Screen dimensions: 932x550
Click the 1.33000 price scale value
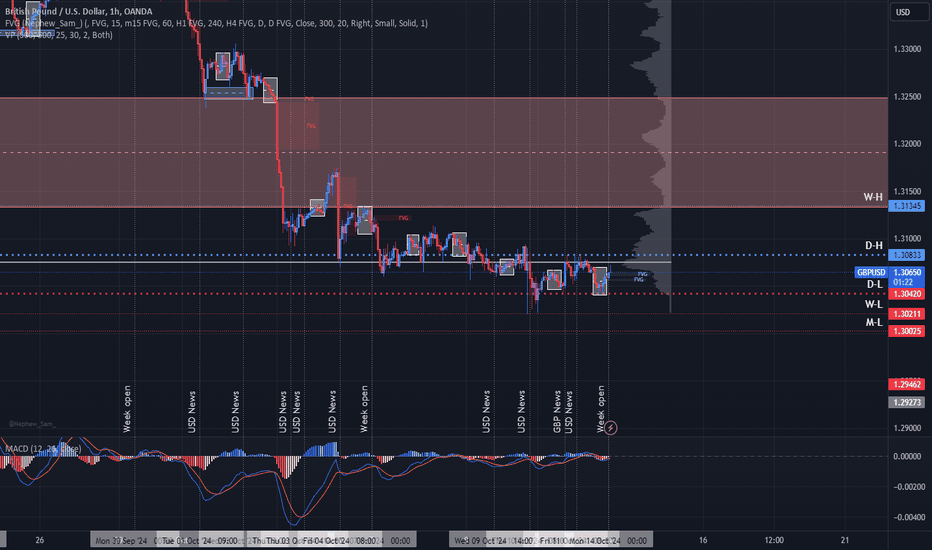[907, 49]
